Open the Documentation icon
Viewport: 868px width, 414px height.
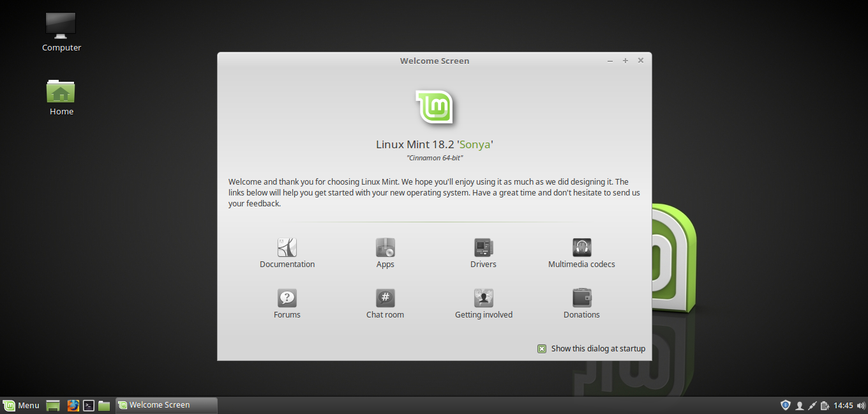click(287, 247)
